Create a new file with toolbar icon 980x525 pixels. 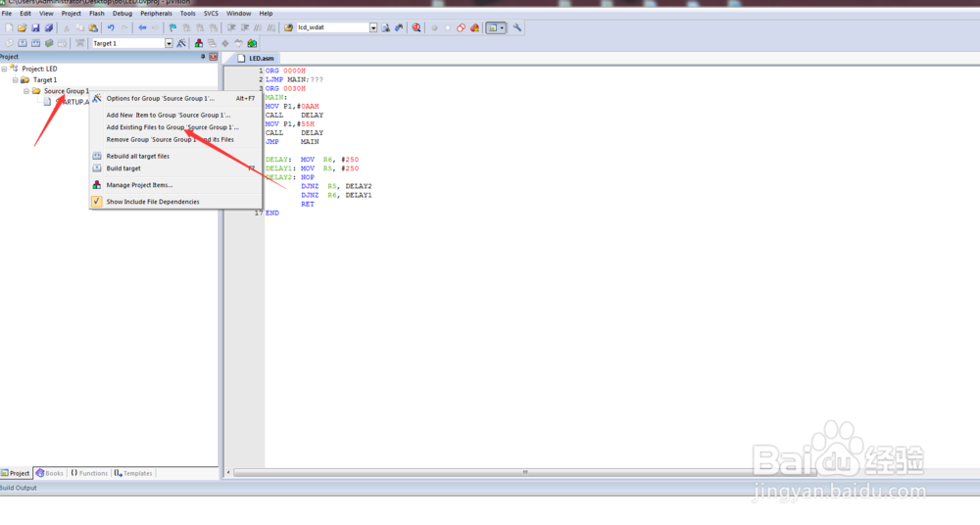(x=9, y=27)
